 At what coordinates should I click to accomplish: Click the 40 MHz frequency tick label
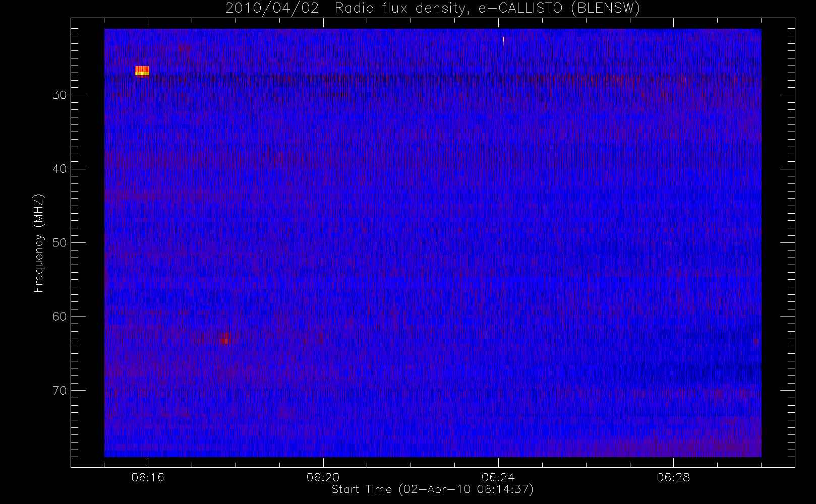tap(60, 169)
